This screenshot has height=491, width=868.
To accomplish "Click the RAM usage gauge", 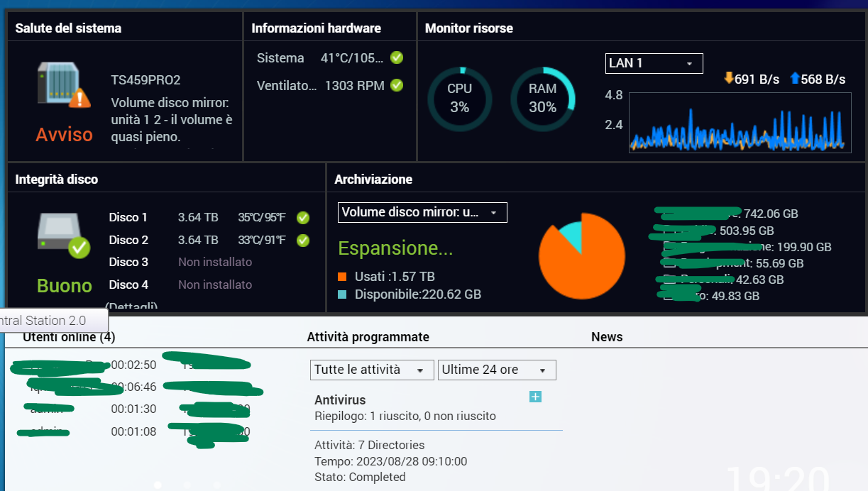I will (x=542, y=99).
